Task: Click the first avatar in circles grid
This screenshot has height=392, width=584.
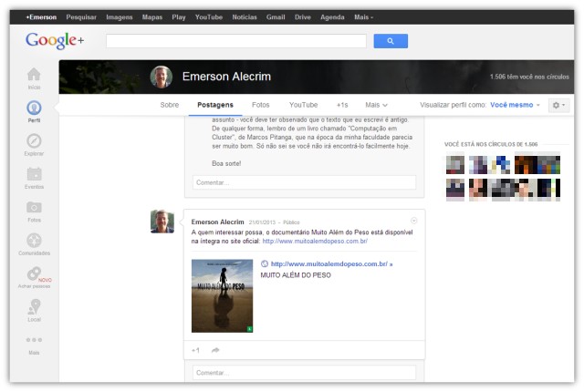Action: pos(455,165)
